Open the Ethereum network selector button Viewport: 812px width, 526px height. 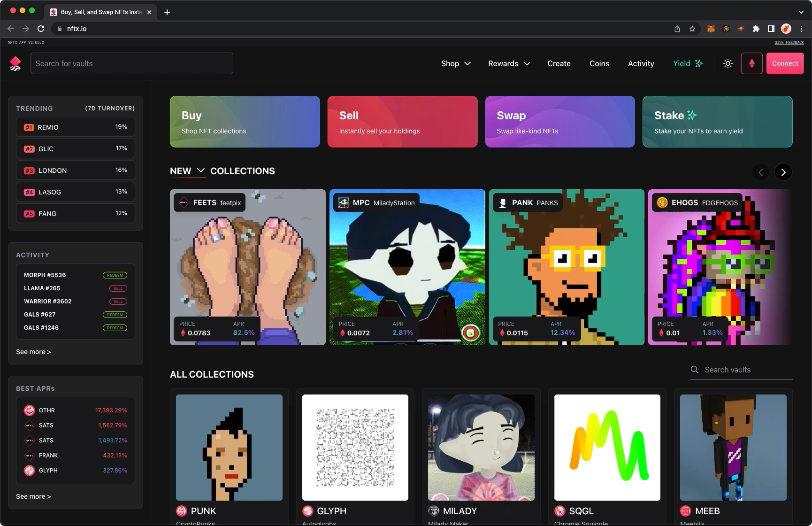[751, 63]
